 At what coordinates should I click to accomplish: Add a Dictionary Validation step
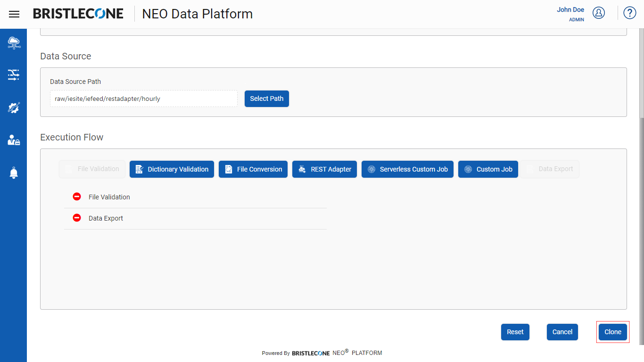click(172, 169)
